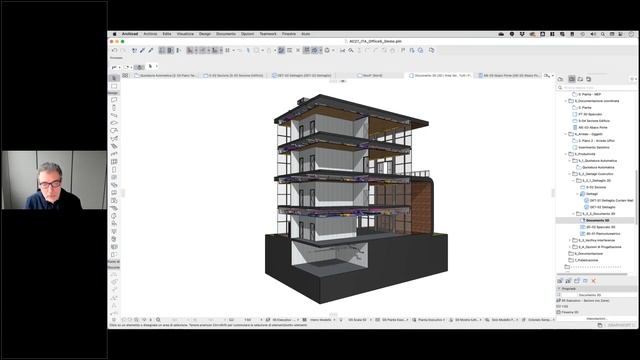Switch to AB-03 Abaco Porte tab
Image resolution: width=640 pixels, height=360 pixels.
tap(509, 76)
